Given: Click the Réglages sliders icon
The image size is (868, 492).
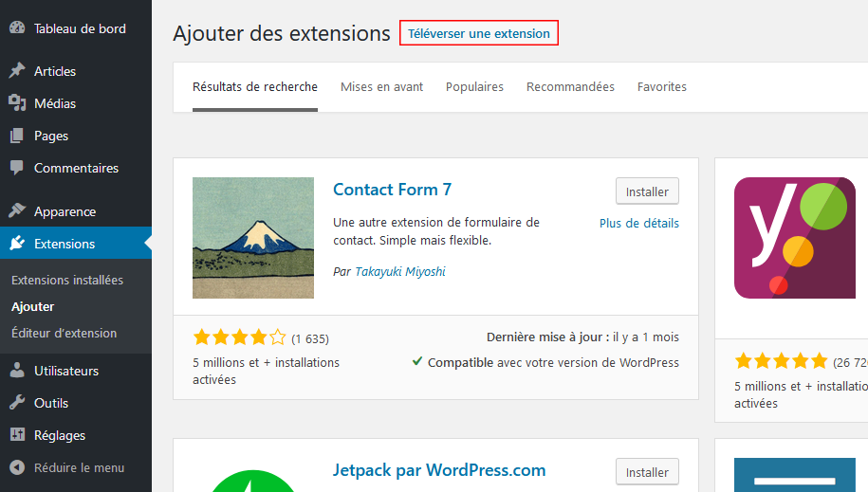Looking at the screenshot, I should click(x=17, y=434).
